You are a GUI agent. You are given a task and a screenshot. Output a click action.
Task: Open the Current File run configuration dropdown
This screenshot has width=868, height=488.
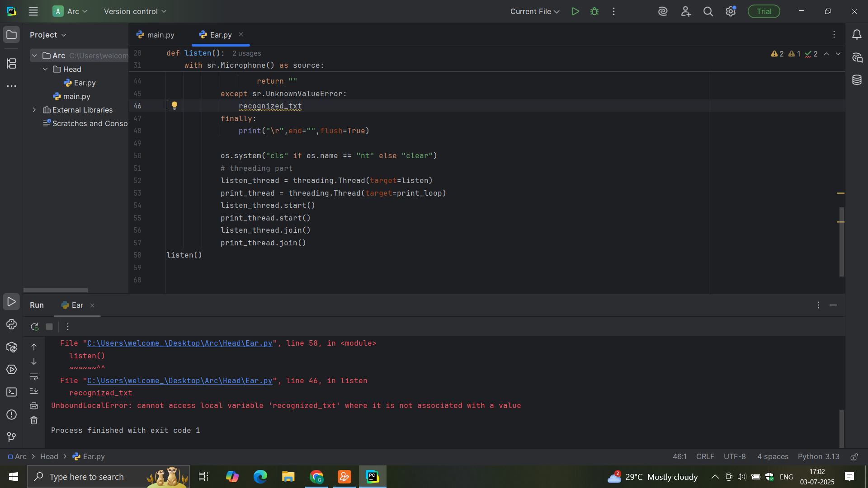point(535,11)
